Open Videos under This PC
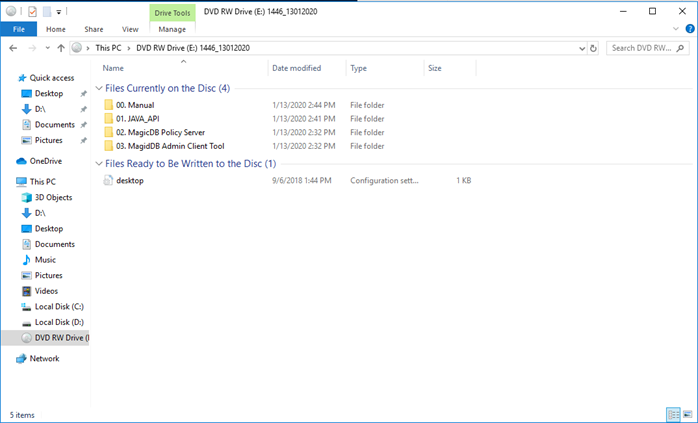This screenshot has width=698, height=423. 46,291
